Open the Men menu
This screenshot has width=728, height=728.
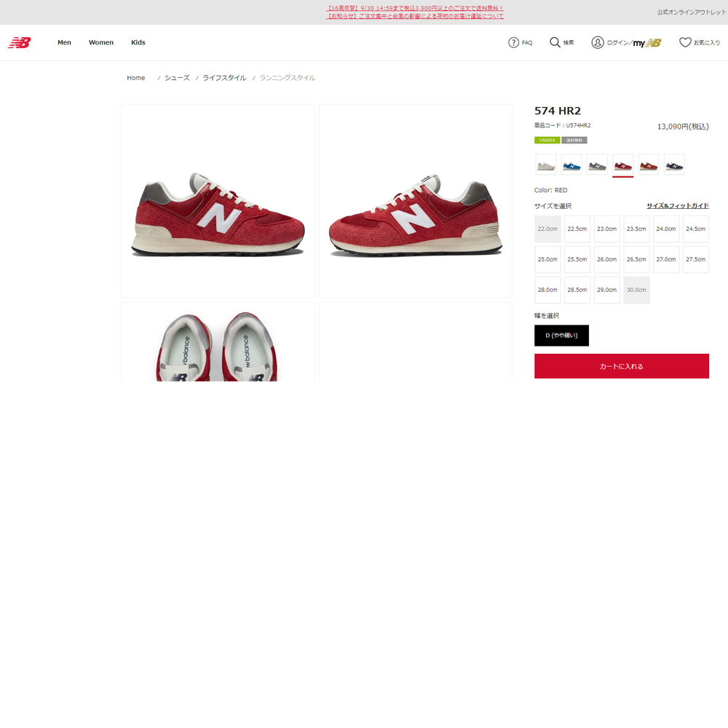pyautogui.click(x=64, y=42)
